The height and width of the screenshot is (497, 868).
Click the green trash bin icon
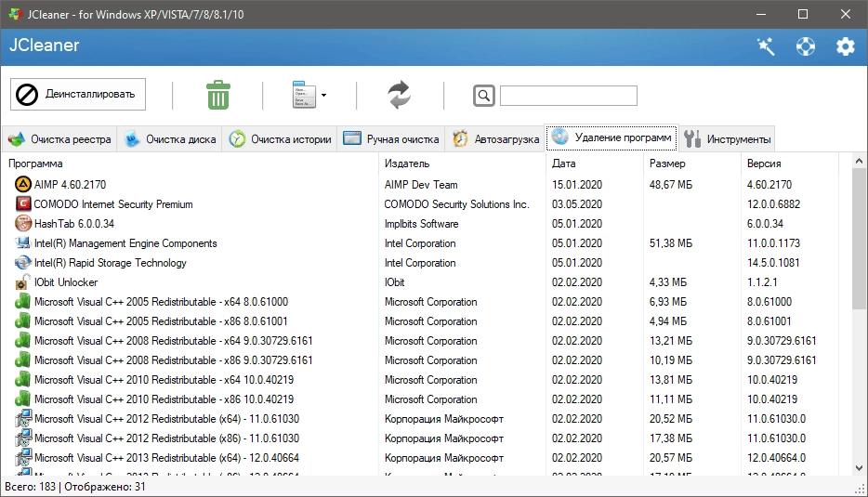click(x=218, y=95)
